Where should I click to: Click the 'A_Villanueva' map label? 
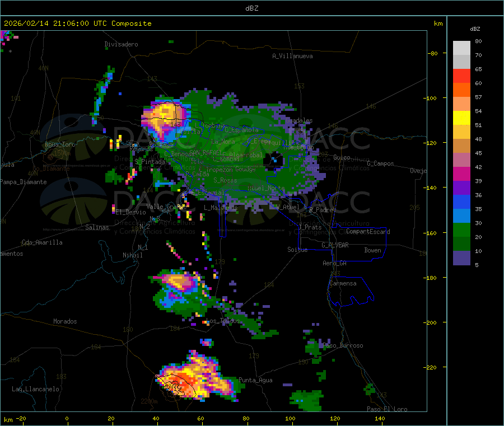[x=292, y=56]
